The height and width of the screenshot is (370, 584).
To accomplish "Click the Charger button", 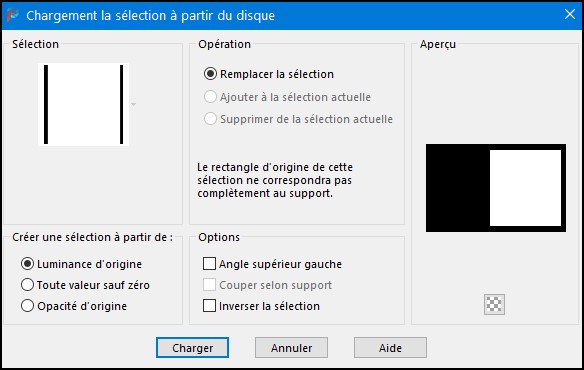I will [192, 348].
